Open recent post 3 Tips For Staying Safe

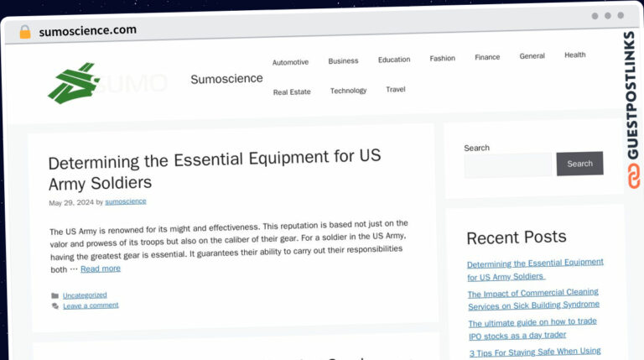point(535,352)
